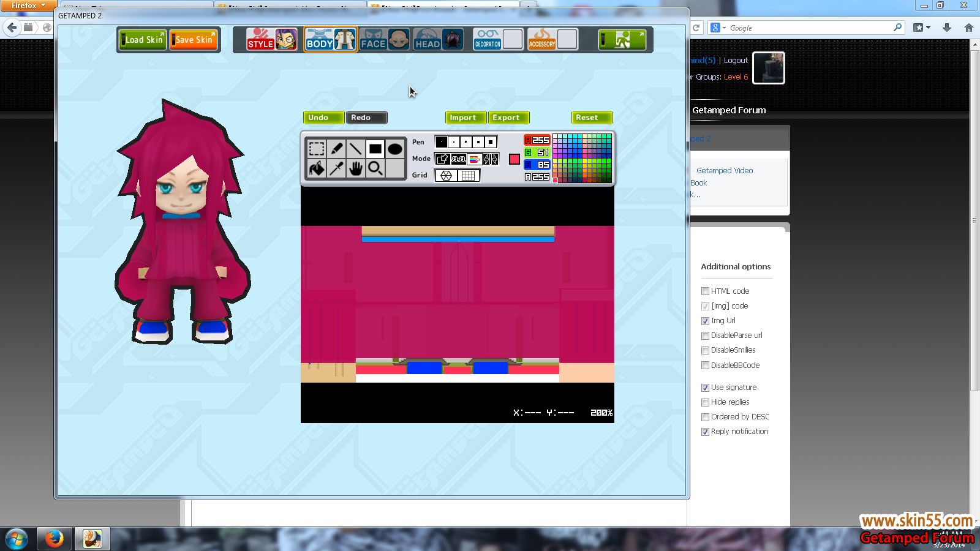The width and height of the screenshot is (980, 551).
Task: Select the lightning mirror mode icon
Action: tap(491, 159)
